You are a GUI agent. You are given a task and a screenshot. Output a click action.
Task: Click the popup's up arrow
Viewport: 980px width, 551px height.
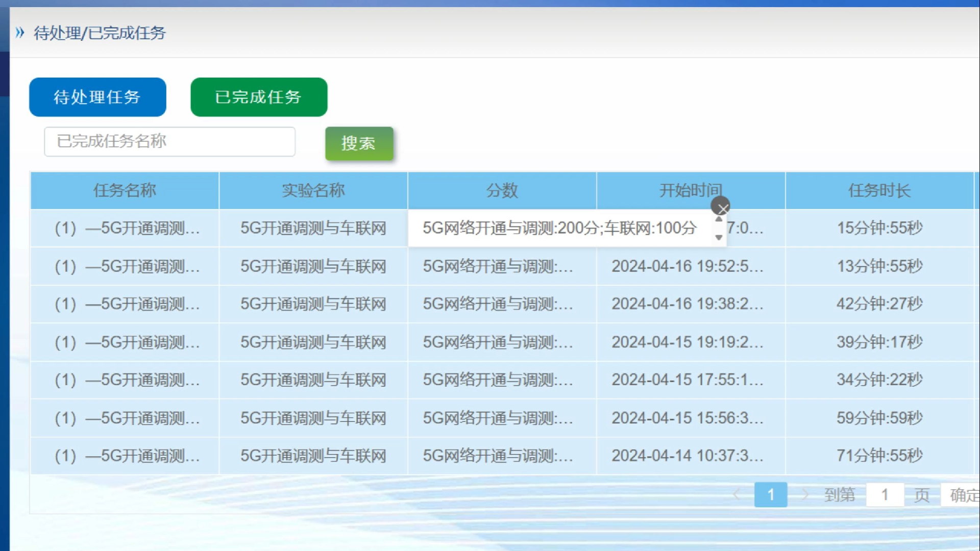tap(719, 219)
